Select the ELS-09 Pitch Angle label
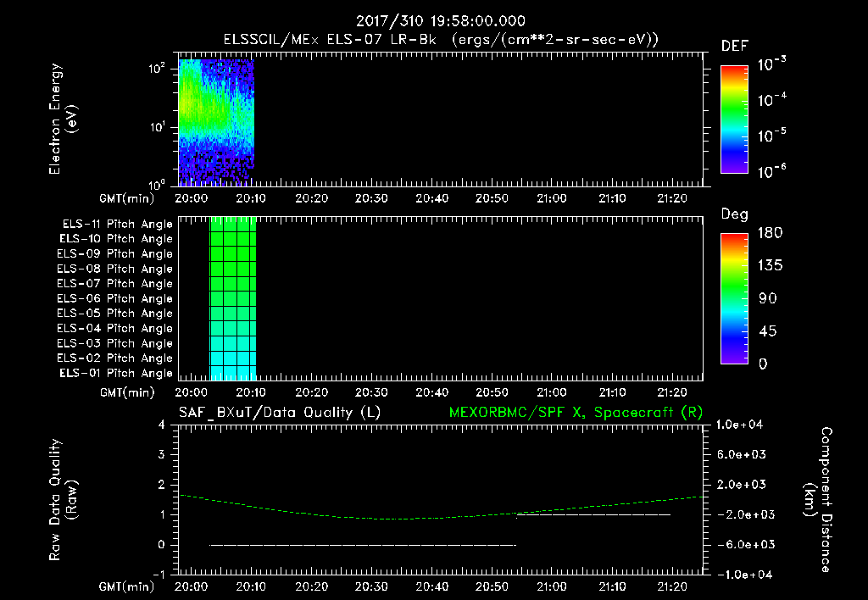 [114, 254]
